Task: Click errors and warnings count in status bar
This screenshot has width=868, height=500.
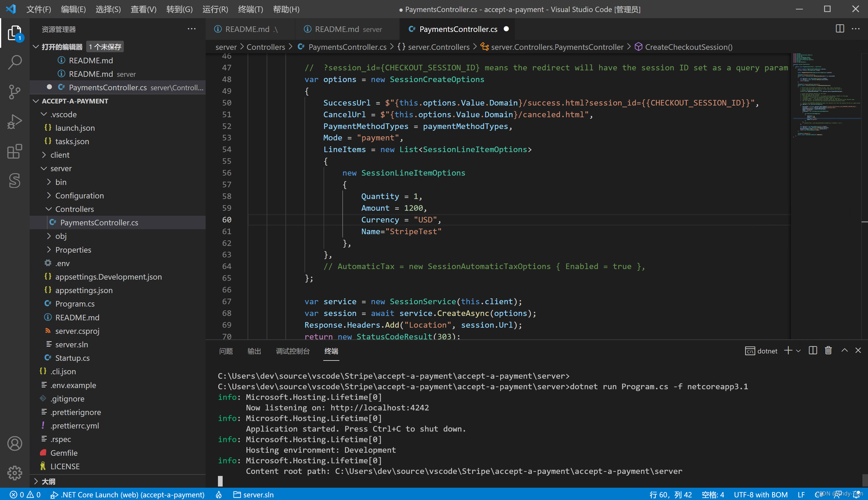Action: (25, 494)
